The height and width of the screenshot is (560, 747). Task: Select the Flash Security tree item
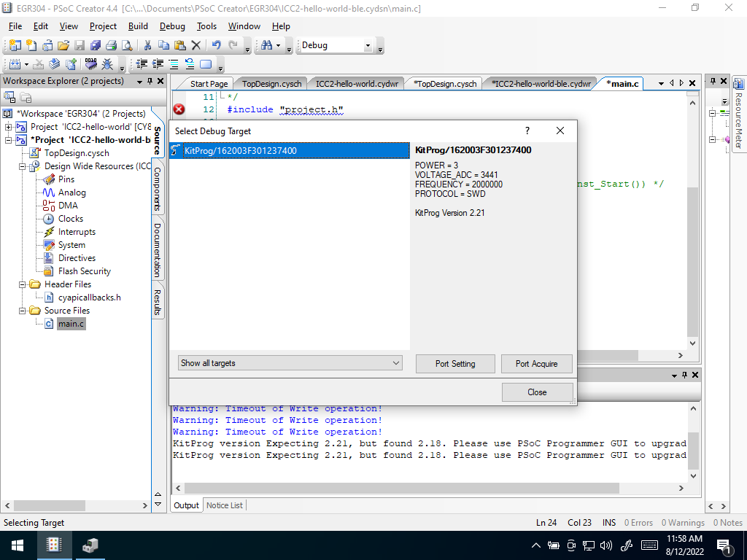(x=85, y=271)
